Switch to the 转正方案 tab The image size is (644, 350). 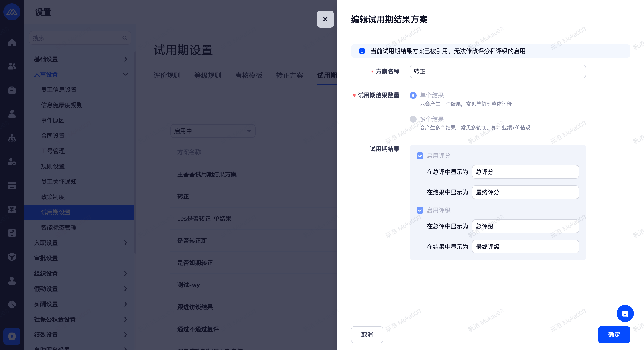click(x=289, y=75)
